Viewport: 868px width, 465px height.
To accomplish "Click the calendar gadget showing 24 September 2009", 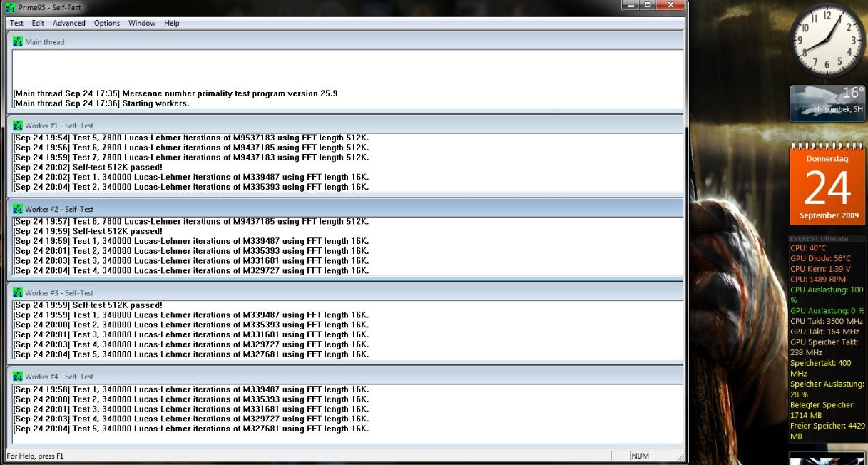I will coord(827,183).
